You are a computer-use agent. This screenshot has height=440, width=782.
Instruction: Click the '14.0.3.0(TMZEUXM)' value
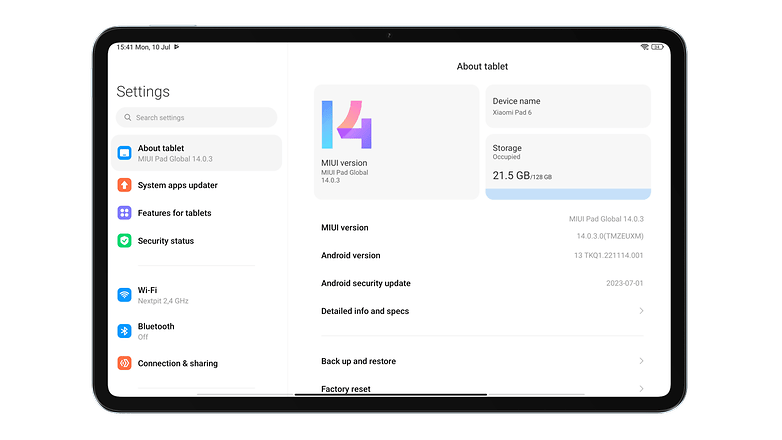(610, 236)
